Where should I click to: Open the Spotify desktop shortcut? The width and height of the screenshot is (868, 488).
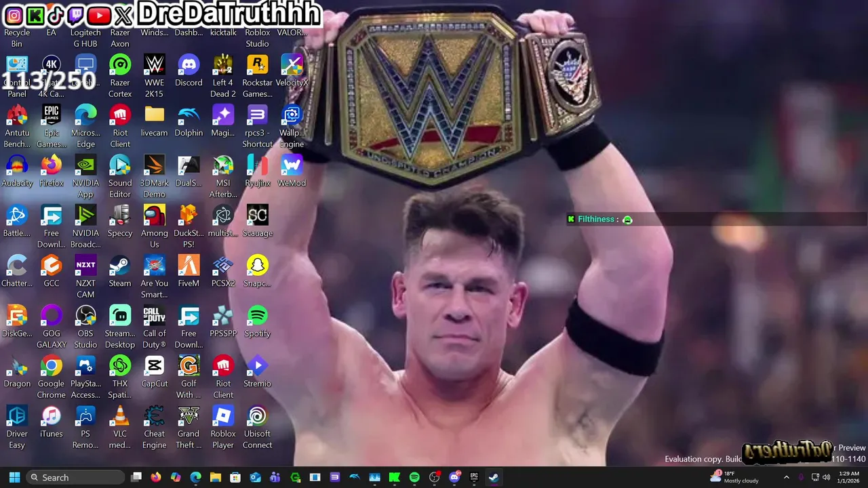coord(257,321)
